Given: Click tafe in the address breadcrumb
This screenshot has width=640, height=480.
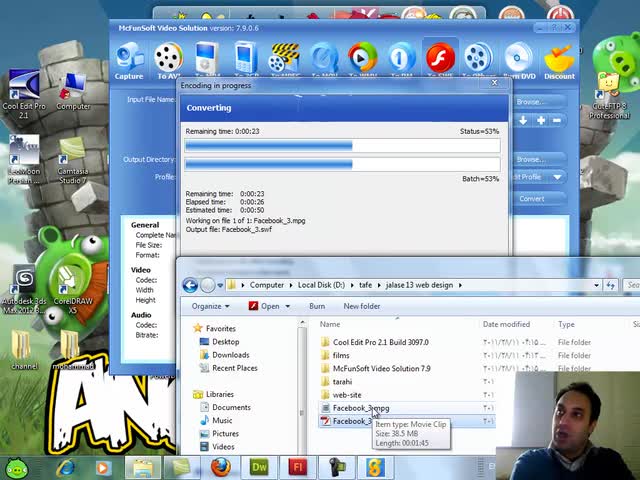Looking at the screenshot, I should coord(365,285).
